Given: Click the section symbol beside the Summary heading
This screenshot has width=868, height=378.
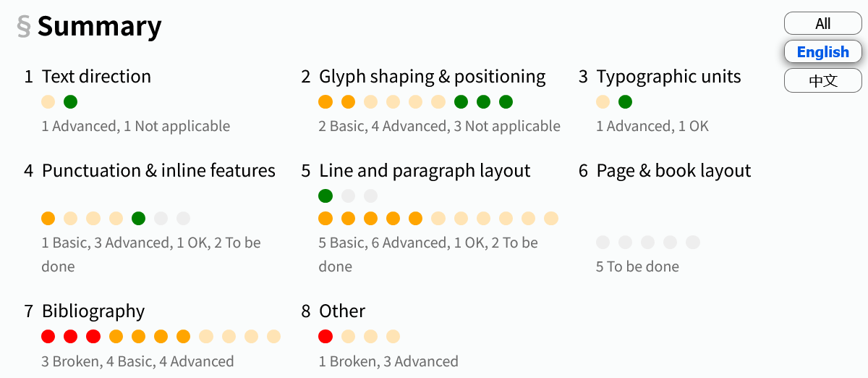Looking at the screenshot, I should (24, 27).
